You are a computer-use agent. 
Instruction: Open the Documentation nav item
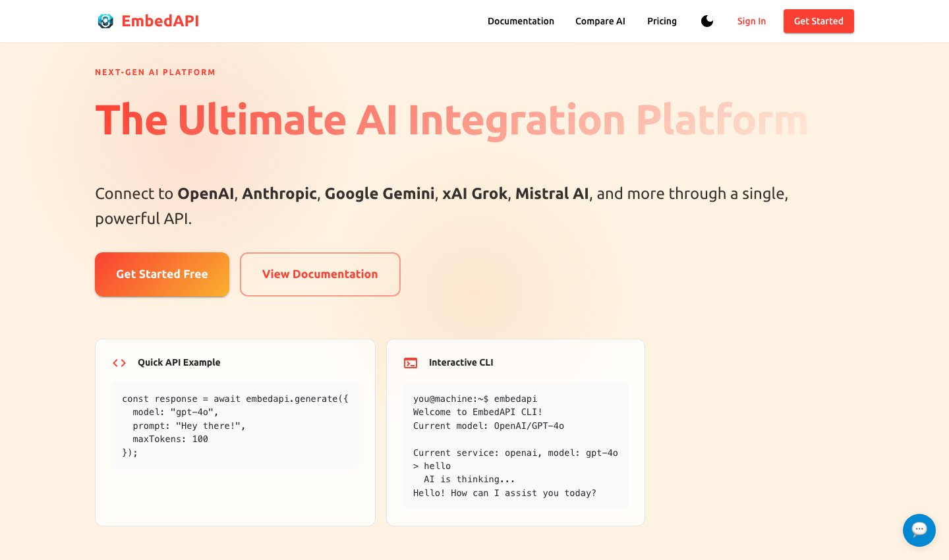point(521,21)
